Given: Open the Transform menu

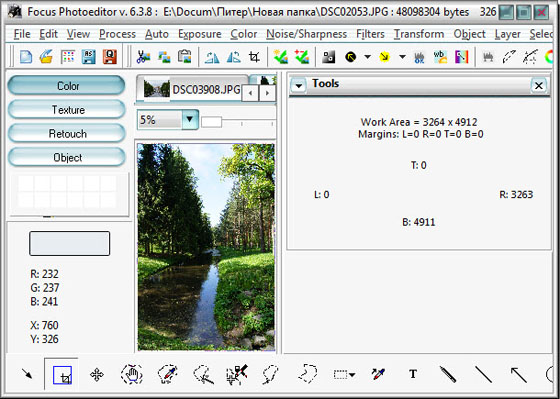Looking at the screenshot, I should tap(419, 34).
